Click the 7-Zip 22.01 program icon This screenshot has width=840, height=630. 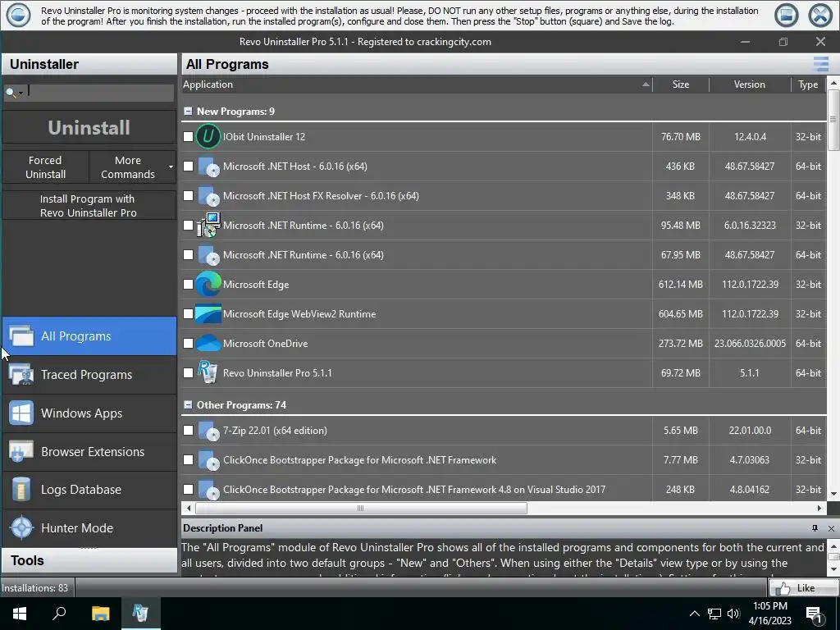[208, 430]
